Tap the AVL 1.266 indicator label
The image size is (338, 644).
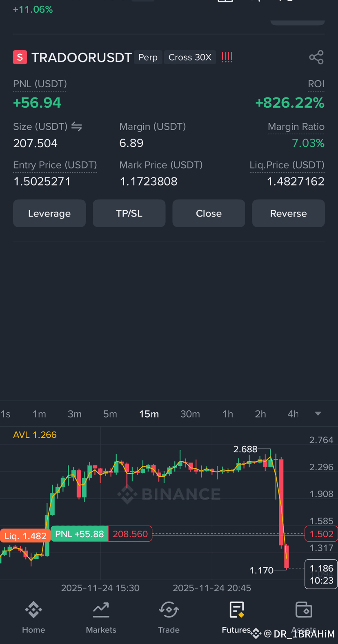(35, 435)
